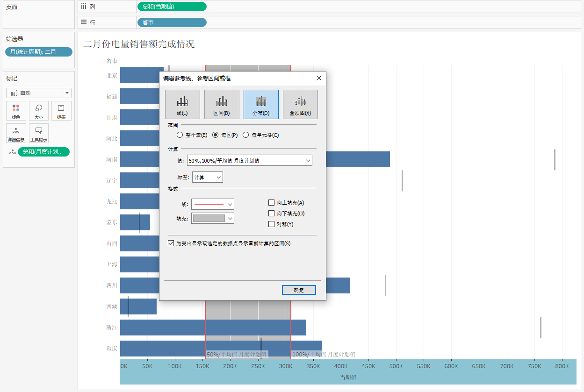Open the 标签 计算 dropdown
Viewport: 584px width, 392px height.
click(x=207, y=178)
